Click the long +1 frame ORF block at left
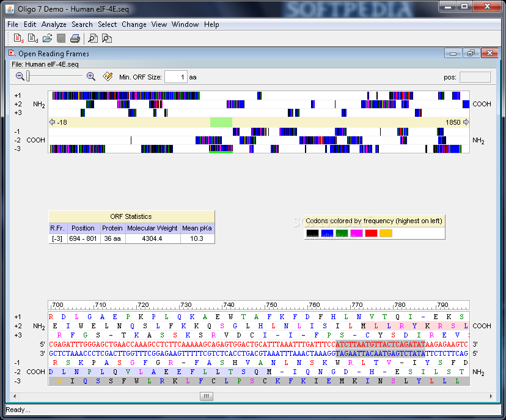The image size is (506, 420). click(x=126, y=95)
